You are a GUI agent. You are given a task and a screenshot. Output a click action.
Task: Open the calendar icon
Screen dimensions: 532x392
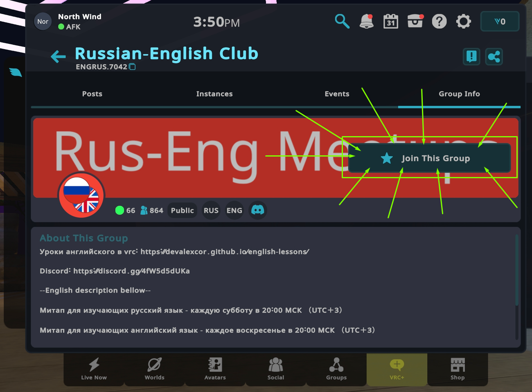click(391, 21)
